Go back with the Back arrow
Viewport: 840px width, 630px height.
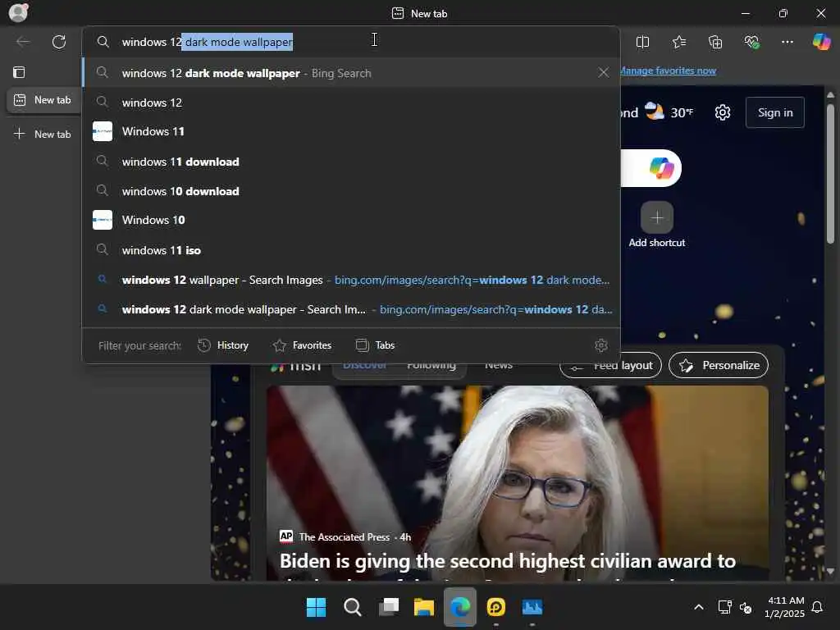(x=22, y=42)
